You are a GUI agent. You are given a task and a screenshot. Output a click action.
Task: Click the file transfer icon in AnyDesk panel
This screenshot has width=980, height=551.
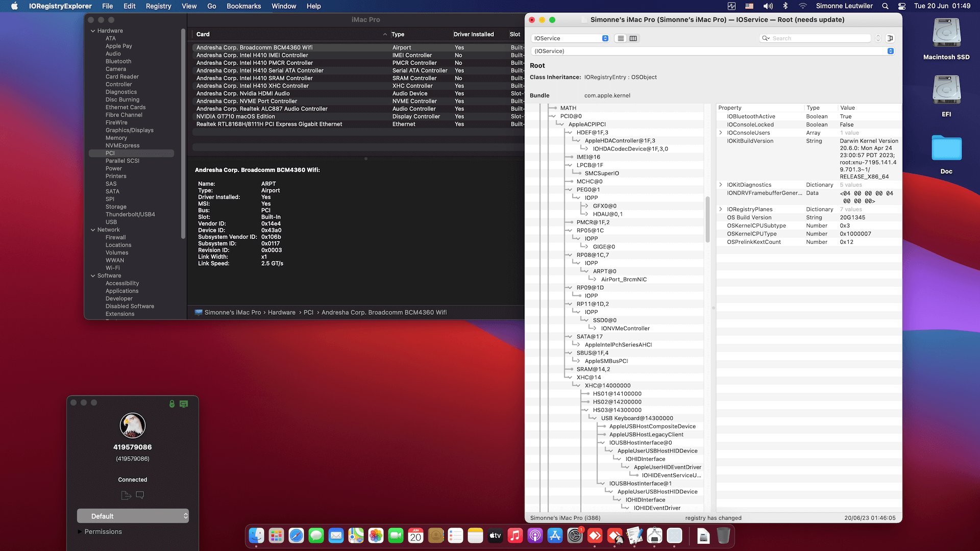(126, 495)
